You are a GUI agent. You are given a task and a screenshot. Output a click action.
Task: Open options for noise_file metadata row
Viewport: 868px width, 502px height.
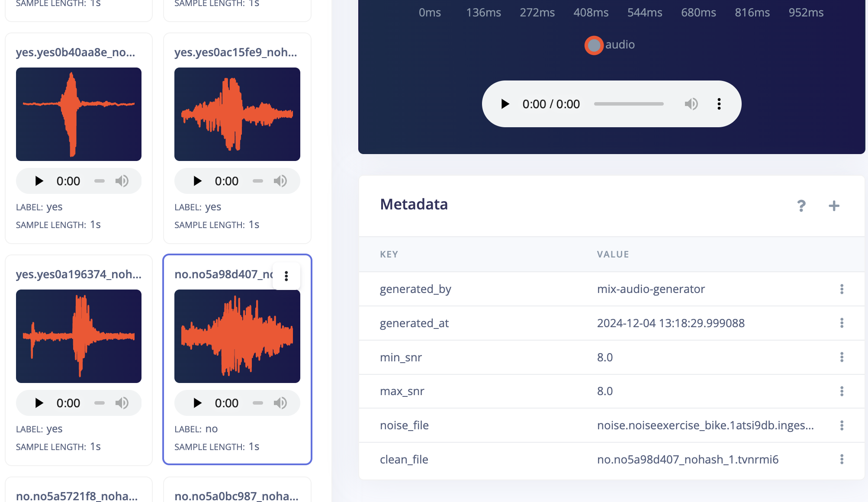[x=842, y=425]
